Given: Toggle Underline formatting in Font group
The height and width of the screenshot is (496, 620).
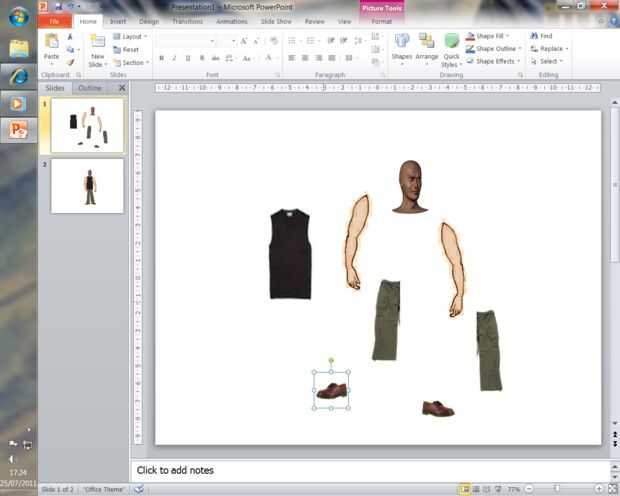Looking at the screenshot, I should pyautogui.click(x=188, y=58).
